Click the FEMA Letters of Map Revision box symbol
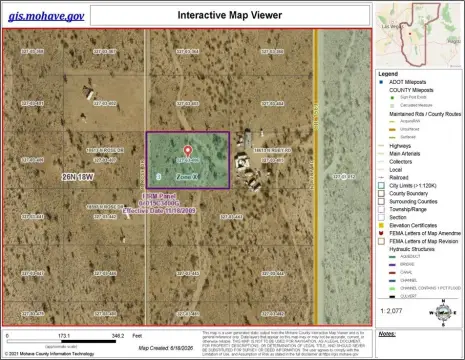The width and height of the screenshot is (465, 360). (381, 241)
